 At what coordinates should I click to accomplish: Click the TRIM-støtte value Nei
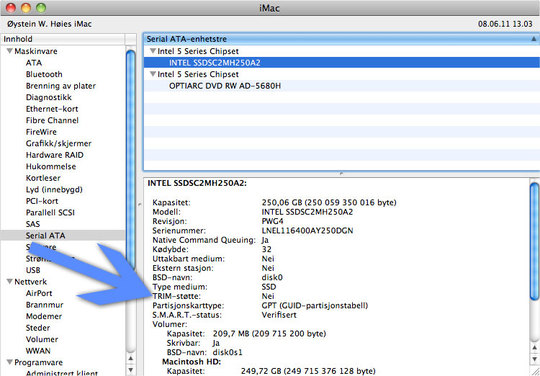[268, 296]
